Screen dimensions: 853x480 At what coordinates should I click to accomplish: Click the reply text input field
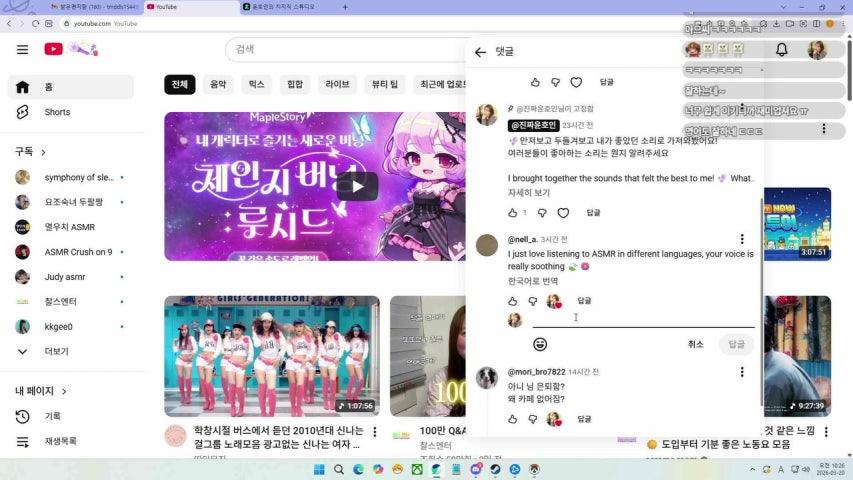click(642, 319)
